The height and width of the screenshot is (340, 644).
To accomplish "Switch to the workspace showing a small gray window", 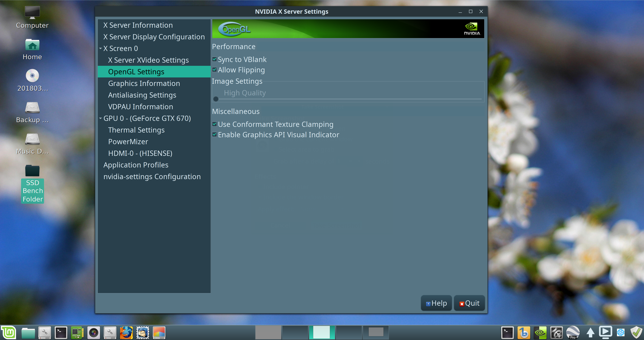I will (x=376, y=332).
